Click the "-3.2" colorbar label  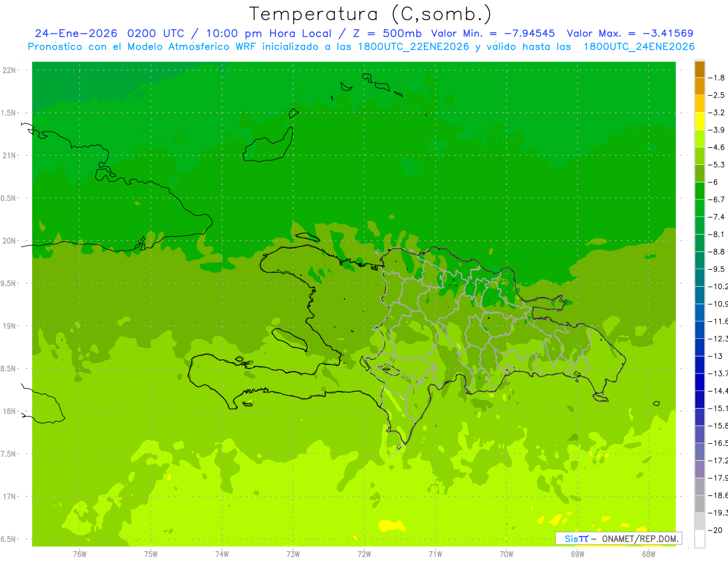tap(718, 113)
